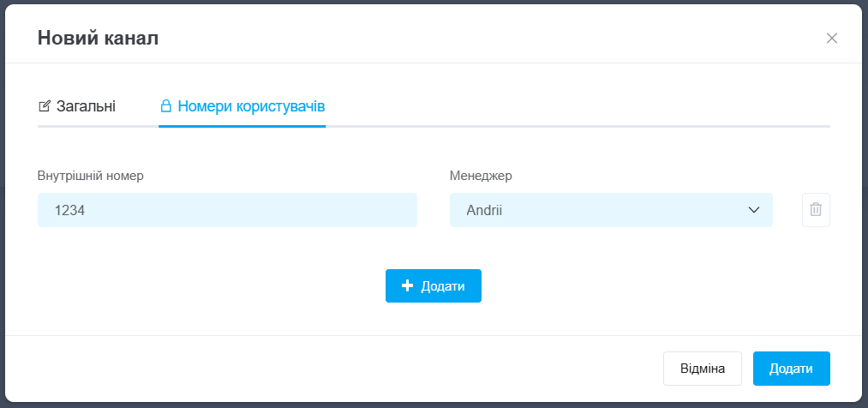This screenshot has height=408, width=868.
Task: Open the Менеджер dropdown showing Andrii
Action: (x=610, y=210)
